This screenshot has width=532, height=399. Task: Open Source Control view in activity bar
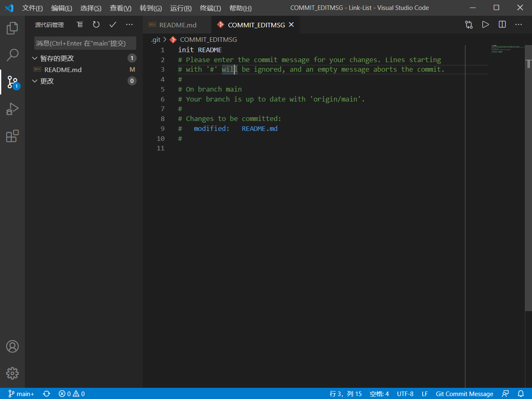point(12,82)
